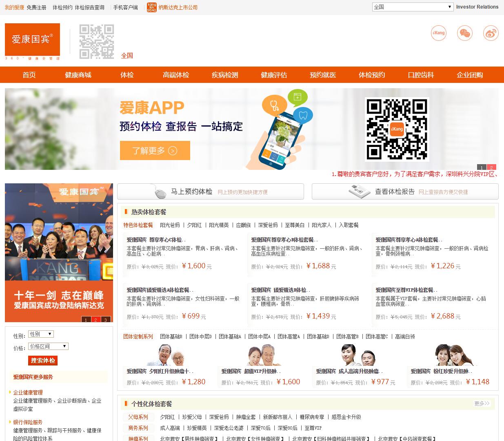Open 超值VIP升级肿 package link
This screenshot has height=441, width=504.
click(251, 371)
